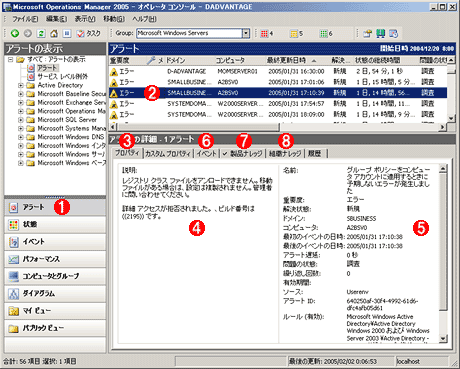Image resolution: width=460 pixels, height=369 pixels.
Task: Switch to the カスタム プロパティ tab
Action: click(168, 153)
